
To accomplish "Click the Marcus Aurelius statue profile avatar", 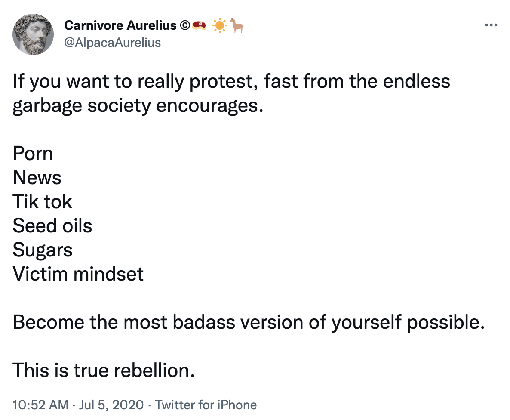I will point(33,34).
